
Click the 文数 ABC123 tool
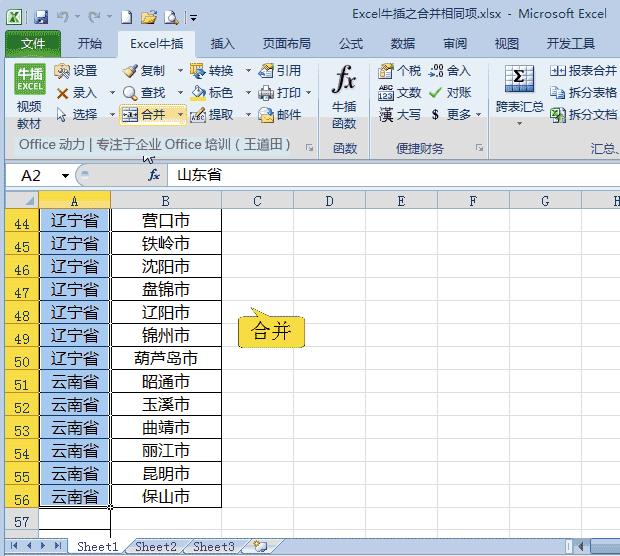(399, 93)
